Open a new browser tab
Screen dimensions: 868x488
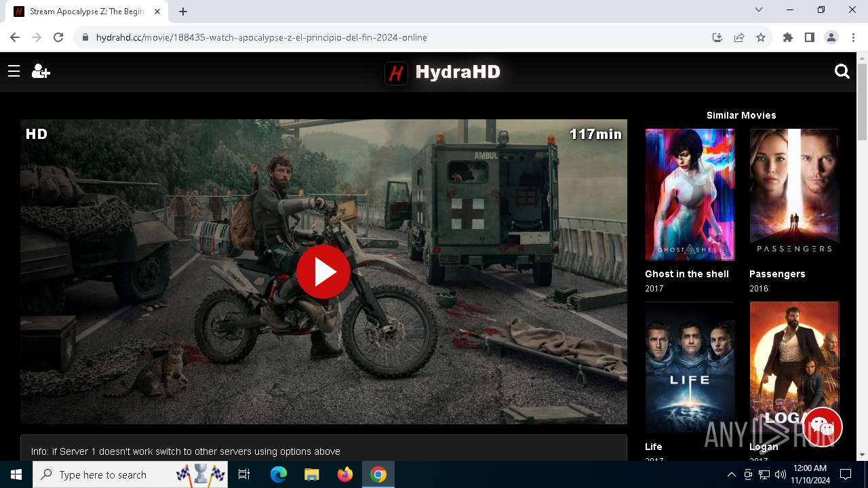(x=183, y=11)
